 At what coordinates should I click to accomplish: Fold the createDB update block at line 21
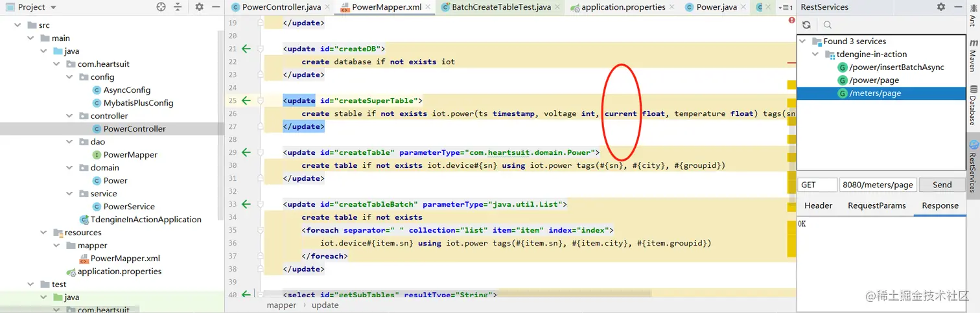(260, 49)
